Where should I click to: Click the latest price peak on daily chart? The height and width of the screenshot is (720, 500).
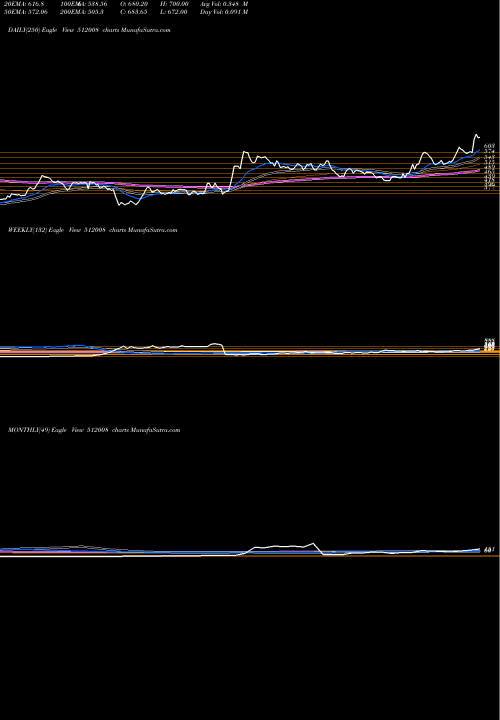[x=476, y=135]
